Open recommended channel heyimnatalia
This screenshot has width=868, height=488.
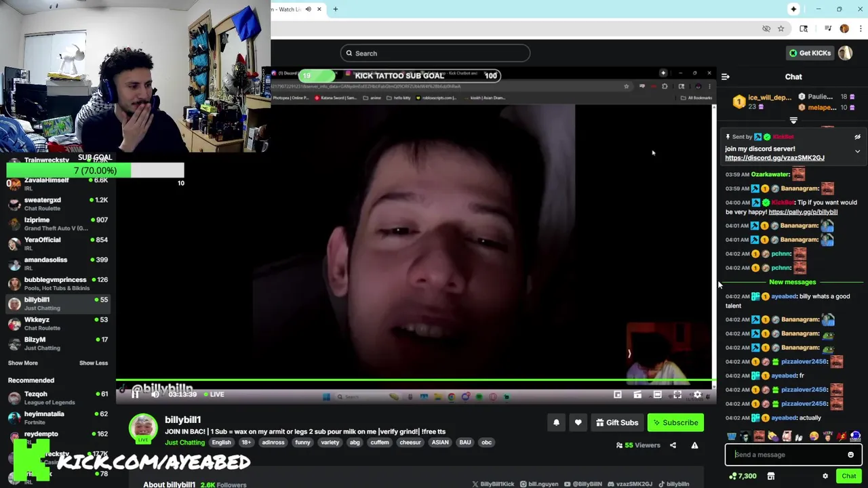(x=58, y=418)
